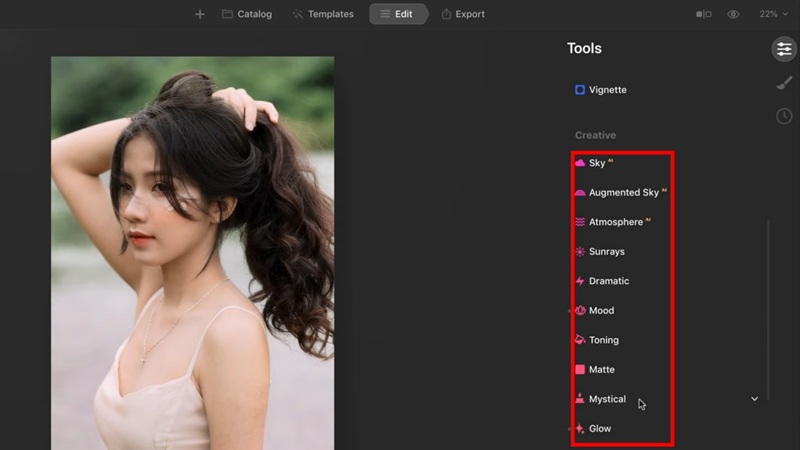The height and width of the screenshot is (450, 800).
Task: Click the Glow sparkle icon
Action: pos(580,429)
